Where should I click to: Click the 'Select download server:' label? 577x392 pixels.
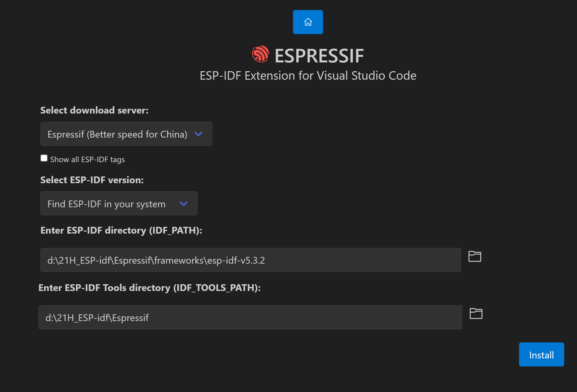[x=94, y=111]
